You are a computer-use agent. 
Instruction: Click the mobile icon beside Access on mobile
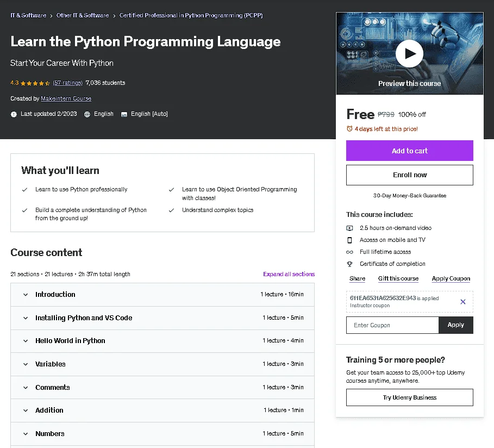[349, 240]
